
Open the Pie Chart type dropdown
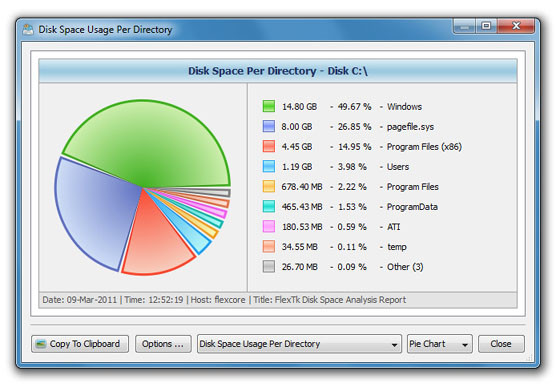[439, 344]
